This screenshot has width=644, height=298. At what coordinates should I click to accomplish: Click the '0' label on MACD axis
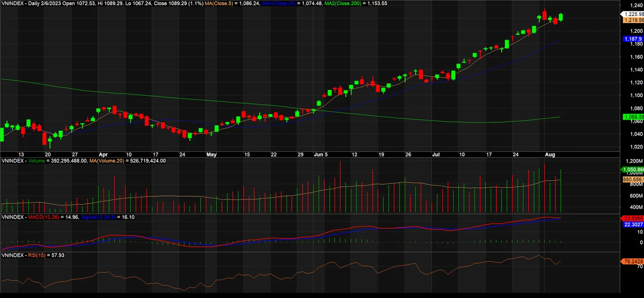(x=641, y=242)
